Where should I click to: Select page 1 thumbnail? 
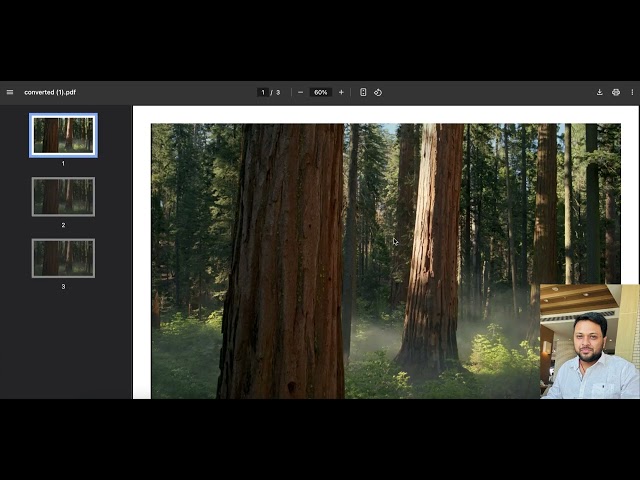click(x=63, y=135)
